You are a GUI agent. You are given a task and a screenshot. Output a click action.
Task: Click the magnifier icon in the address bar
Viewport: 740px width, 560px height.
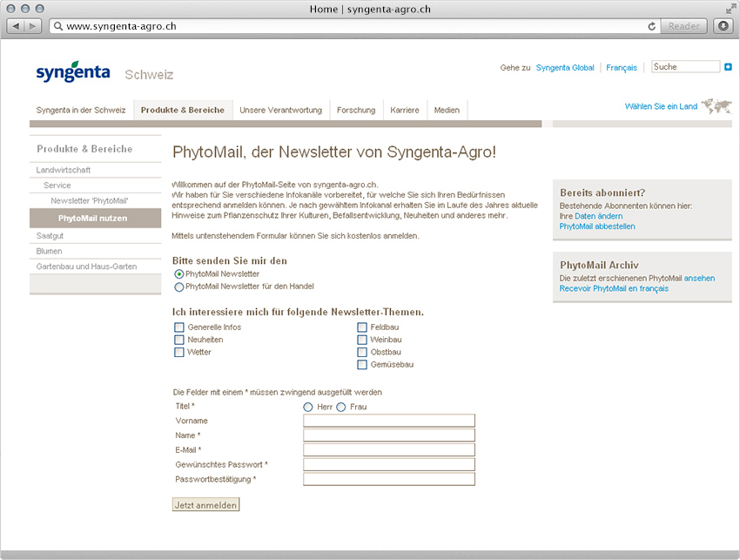(58, 26)
